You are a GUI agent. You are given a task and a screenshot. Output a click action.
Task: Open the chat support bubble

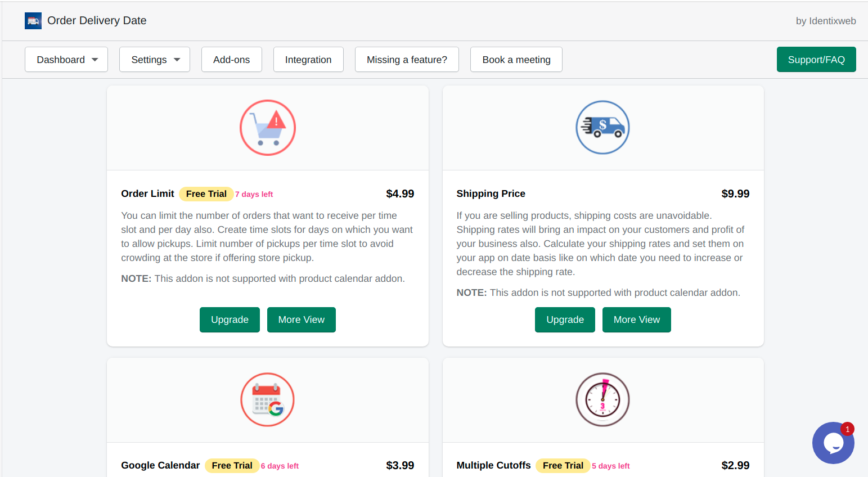833,443
